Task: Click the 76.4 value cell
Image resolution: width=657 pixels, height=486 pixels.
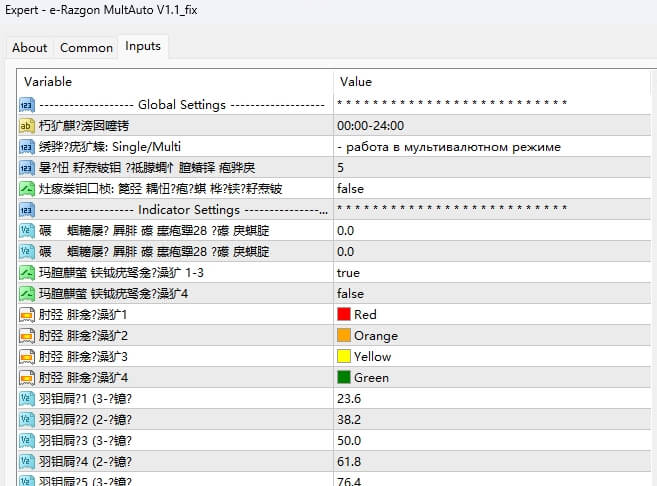Action: click(492, 479)
